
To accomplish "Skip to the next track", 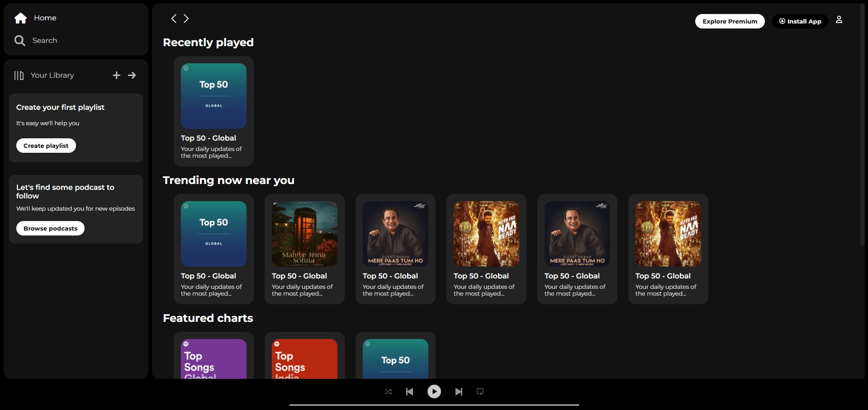I will click(x=459, y=392).
